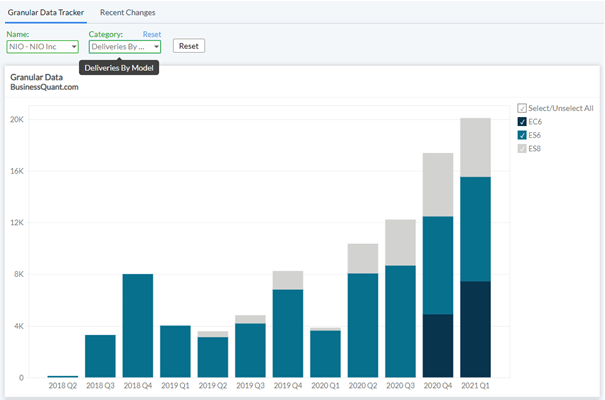Click the blue Reset link above Category
The width and height of the screenshot is (605, 400).
(x=152, y=34)
